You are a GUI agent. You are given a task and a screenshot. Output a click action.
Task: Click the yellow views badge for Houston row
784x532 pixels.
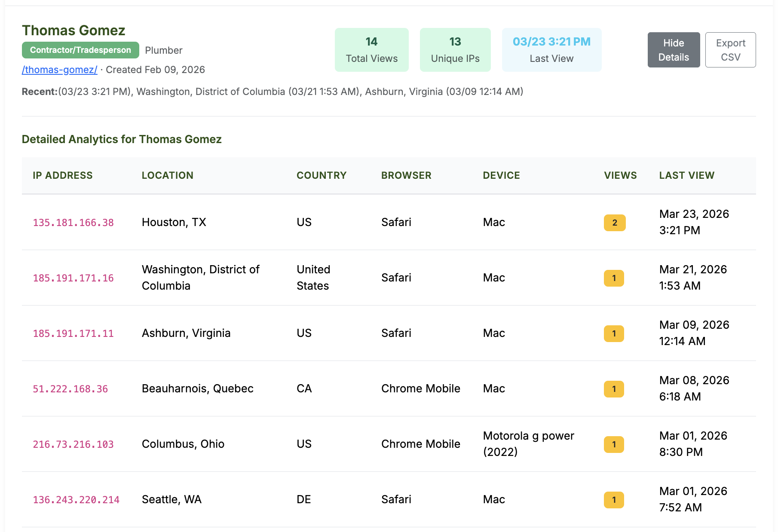614,223
